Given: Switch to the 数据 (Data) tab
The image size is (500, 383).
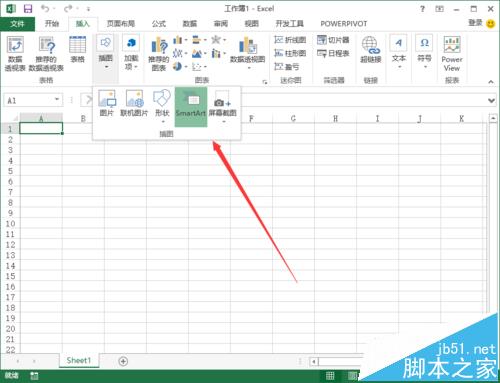Looking at the screenshot, I should (x=190, y=24).
